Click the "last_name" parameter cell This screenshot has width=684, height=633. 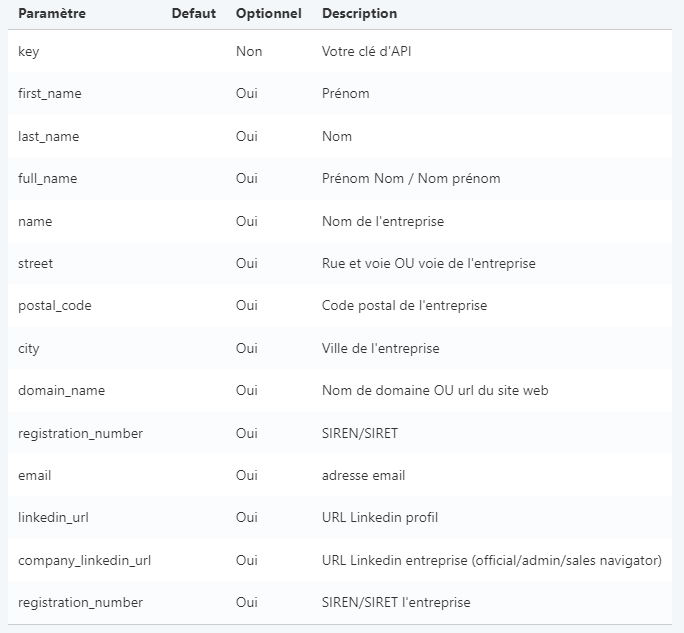coord(48,136)
